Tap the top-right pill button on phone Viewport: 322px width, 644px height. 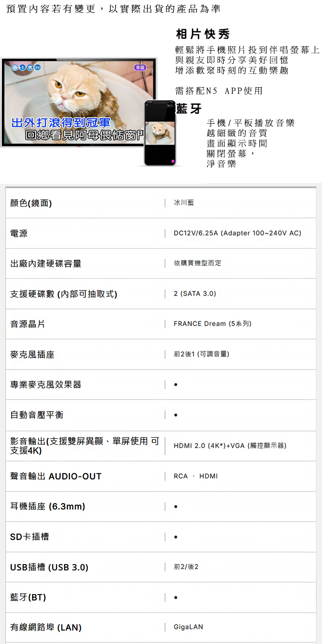170,106
